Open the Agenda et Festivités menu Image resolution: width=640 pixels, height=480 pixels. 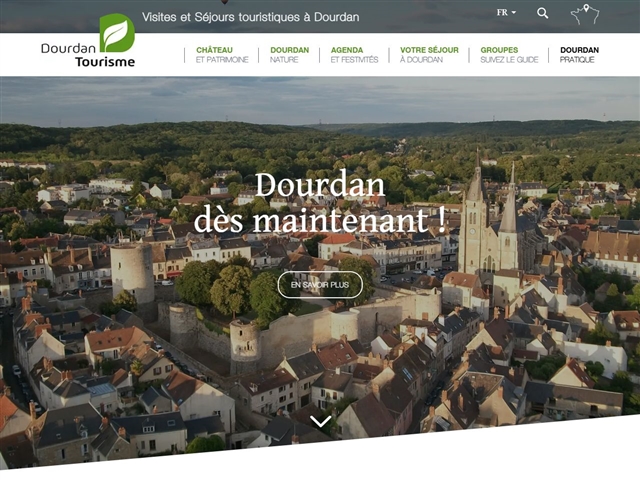(354, 55)
